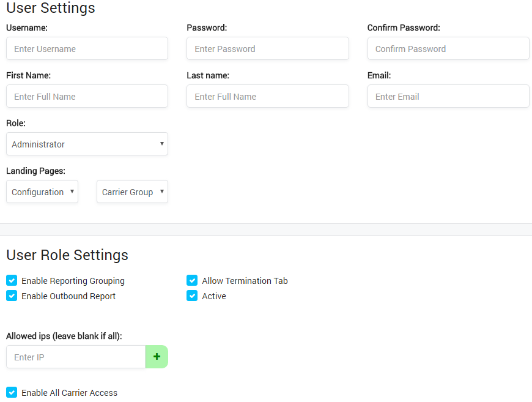Click the Landing Pages label
This screenshot has width=532, height=402.
(37, 171)
